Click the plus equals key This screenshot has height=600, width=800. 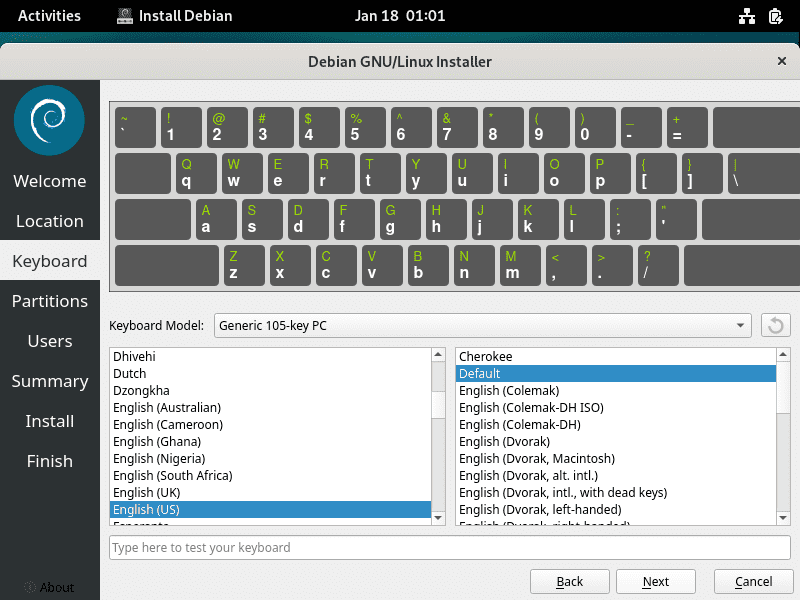tap(687, 128)
